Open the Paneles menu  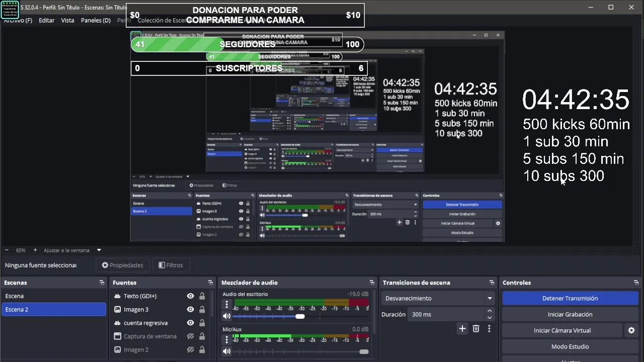(96, 20)
